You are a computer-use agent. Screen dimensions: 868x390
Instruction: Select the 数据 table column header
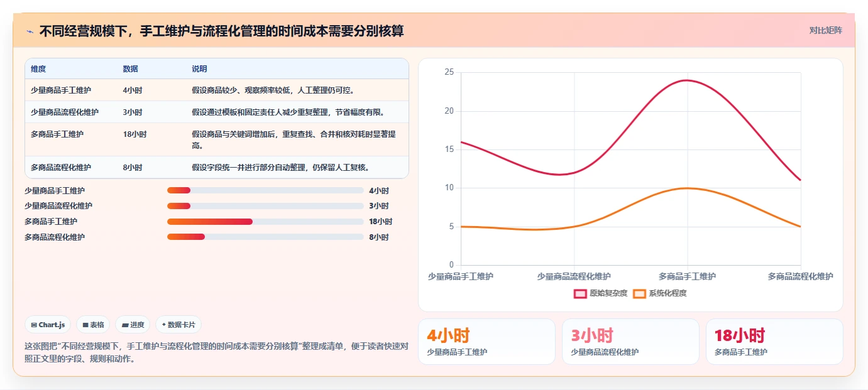coord(131,69)
